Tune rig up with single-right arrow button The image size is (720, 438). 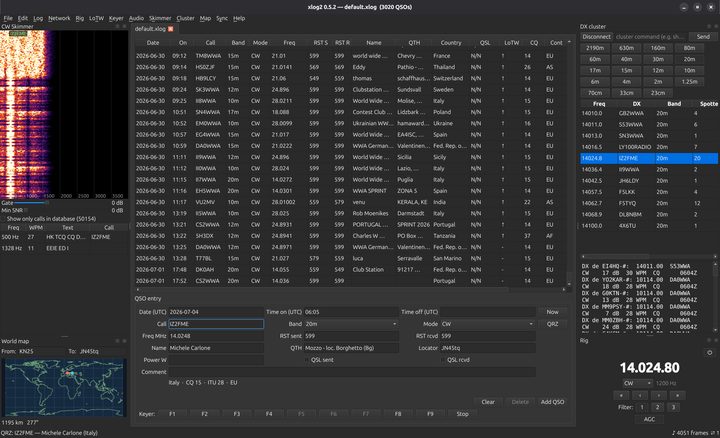[658, 395]
